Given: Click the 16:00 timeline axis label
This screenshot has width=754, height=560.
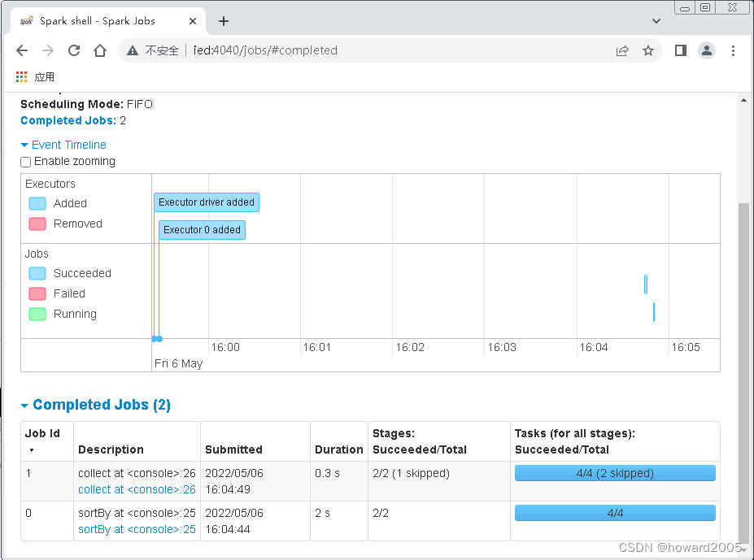Looking at the screenshot, I should 225,347.
